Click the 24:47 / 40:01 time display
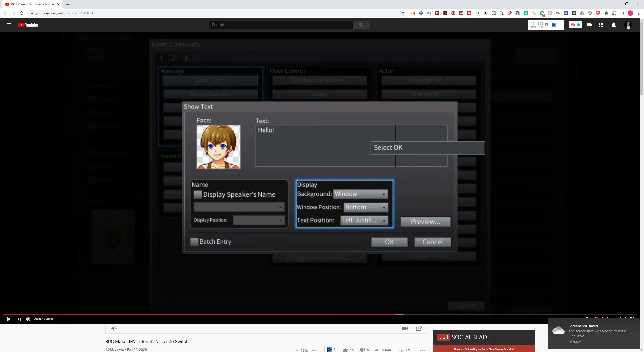The height and width of the screenshot is (352, 644). pyautogui.click(x=44, y=319)
